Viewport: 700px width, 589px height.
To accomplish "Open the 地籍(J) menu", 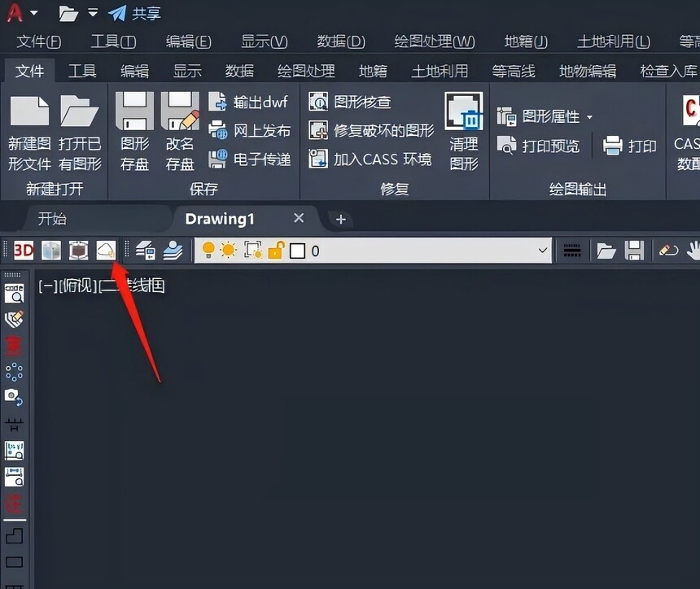I will pos(526,41).
